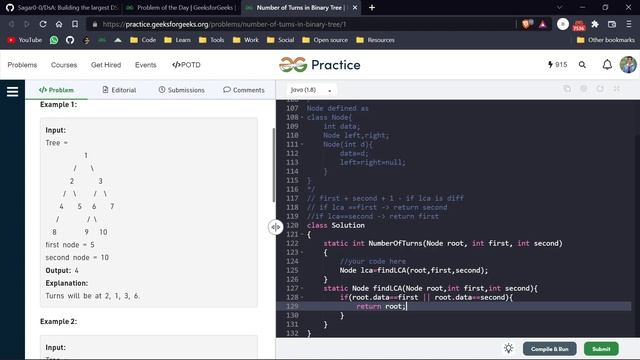The image size is (640, 360).
Task: Click line 125 'Node lca=findLCA' code
Action: click(x=413, y=270)
